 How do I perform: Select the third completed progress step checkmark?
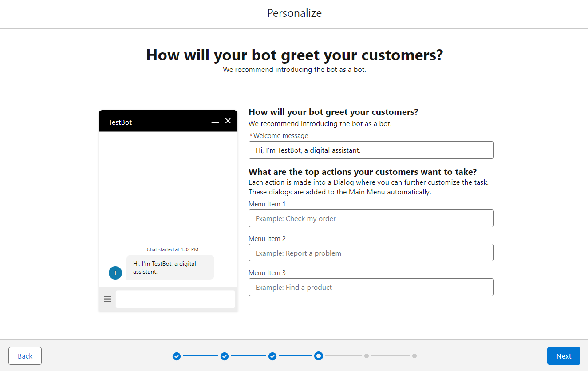pyautogui.click(x=272, y=356)
